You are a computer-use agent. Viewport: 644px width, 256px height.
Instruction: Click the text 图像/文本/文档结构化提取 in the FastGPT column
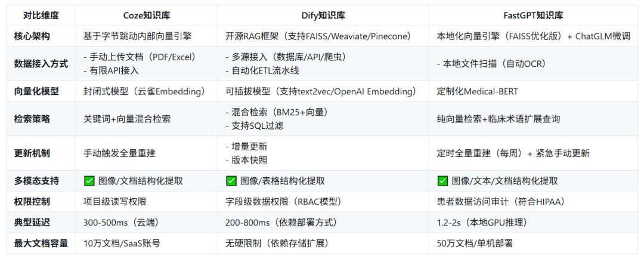click(x=505, y=181)
